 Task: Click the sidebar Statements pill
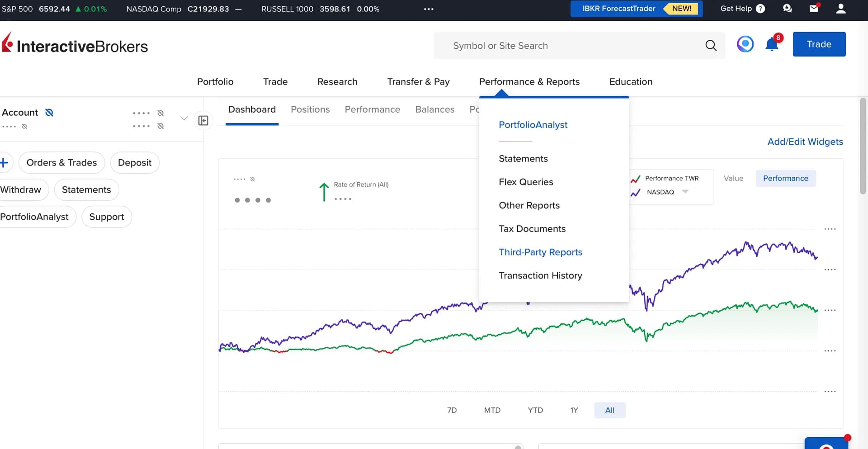click(x=86, y=190)
